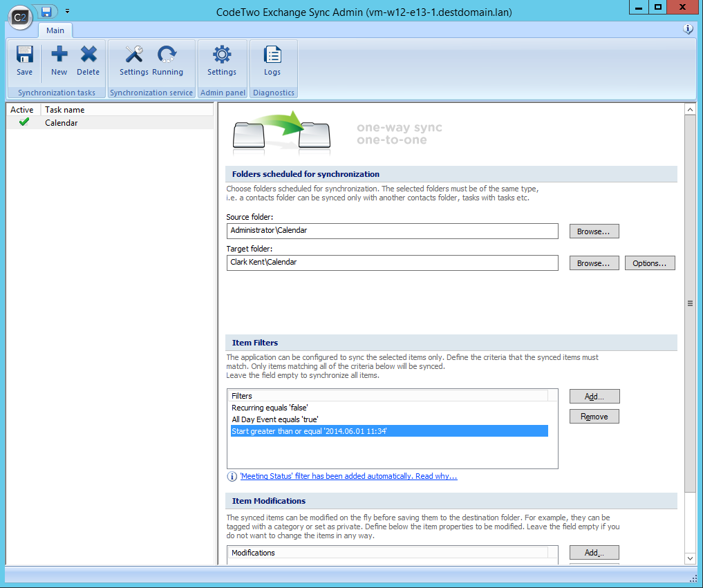Open the quick access toolbar dropdown arrow
The width and height of the screenshot is (703, 588).
[67, 11]
